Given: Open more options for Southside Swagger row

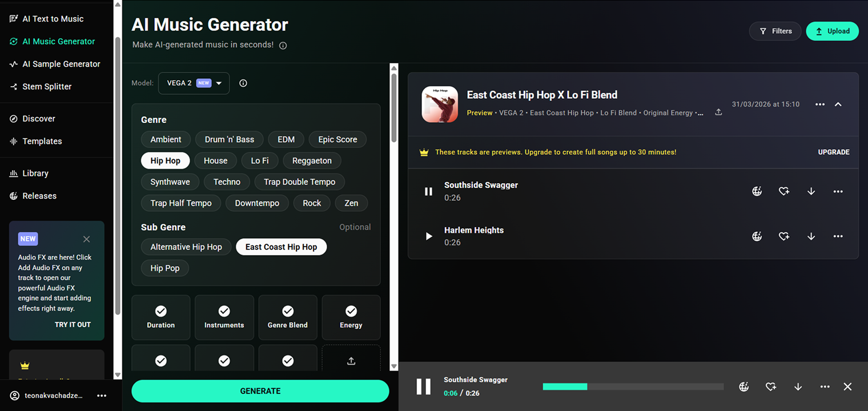Looking at the screenshot, I should point(838,192).
